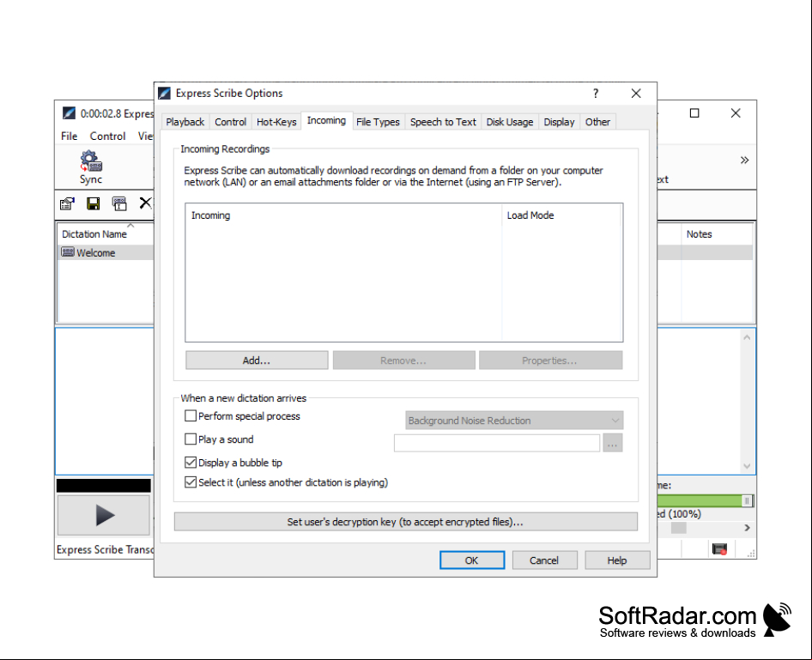Uncheck Select it unless another dictation playing
This screenshot has height=660, width=812.
click(191, 482)
